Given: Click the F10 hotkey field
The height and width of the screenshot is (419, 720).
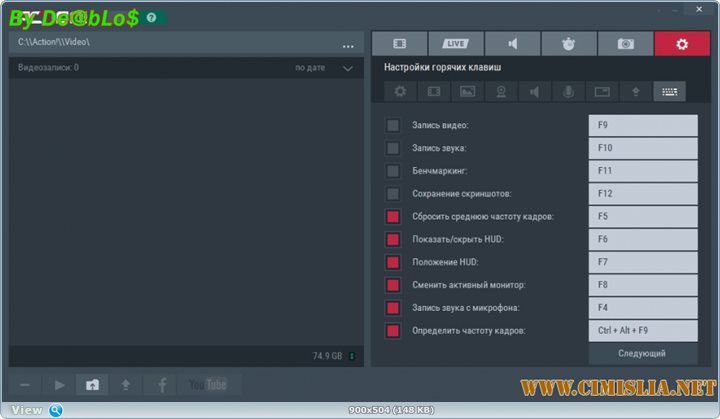Looking at the screenshot, I should (x=643, y=148).
